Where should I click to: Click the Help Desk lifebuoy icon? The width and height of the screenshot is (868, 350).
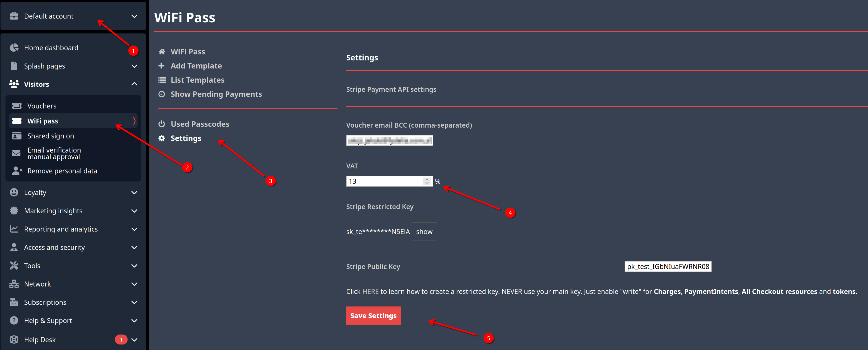[14, 340]
